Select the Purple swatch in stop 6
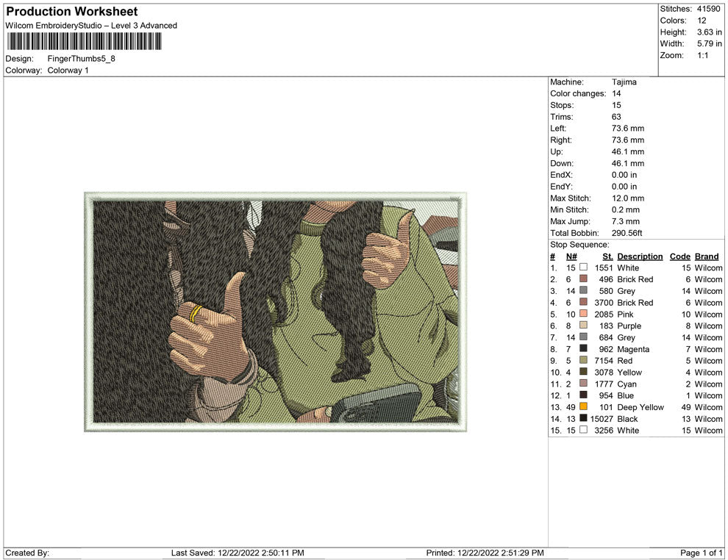The width and height of the screenshot is (728, 560). pos(584,326)
